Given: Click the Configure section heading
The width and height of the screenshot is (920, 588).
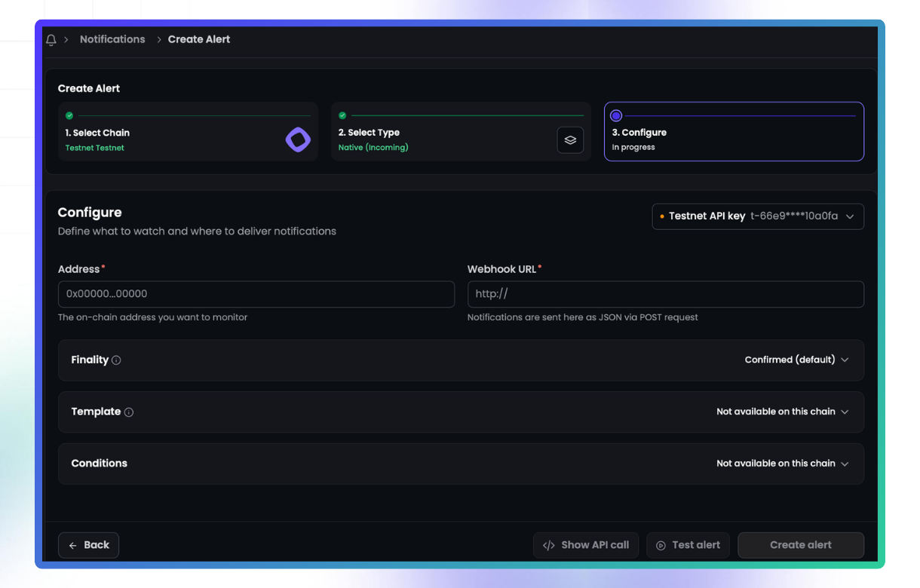Looking at the screenshot, I should coord(90,213).
